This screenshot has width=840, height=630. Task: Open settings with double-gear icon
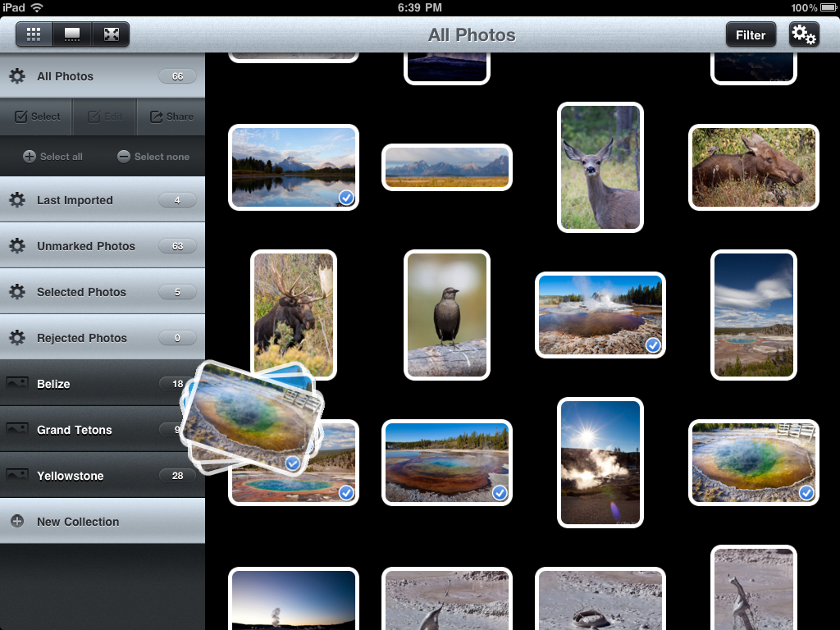[x=804, y=34]
